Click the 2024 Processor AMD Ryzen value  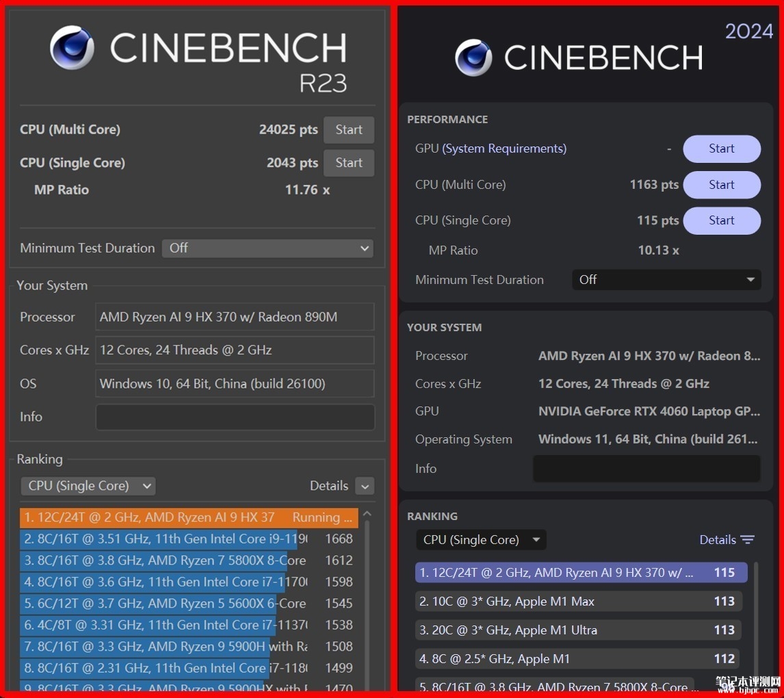coord(649,356)
